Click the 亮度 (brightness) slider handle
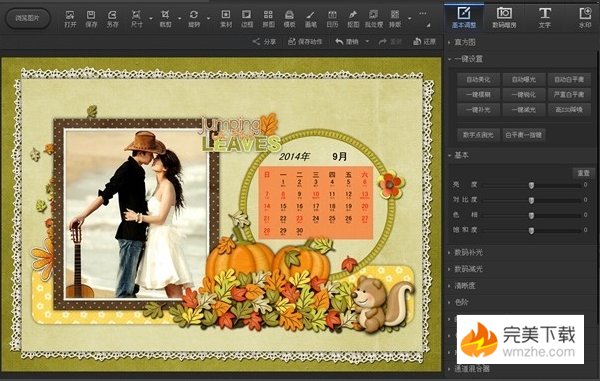This screenshot has height=381, width=600. (x=531, y=185)
